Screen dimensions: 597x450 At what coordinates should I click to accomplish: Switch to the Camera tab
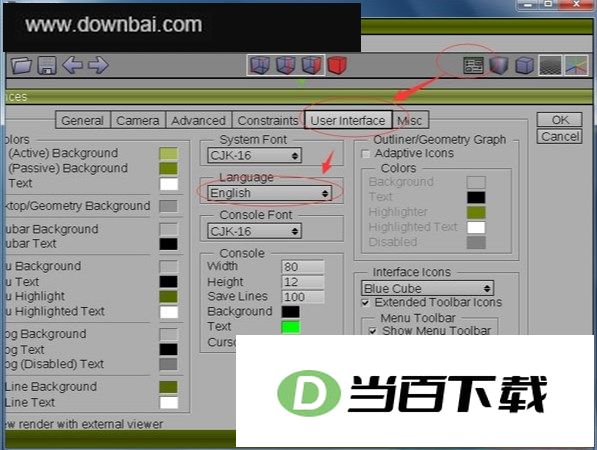(x=138, y=120)
